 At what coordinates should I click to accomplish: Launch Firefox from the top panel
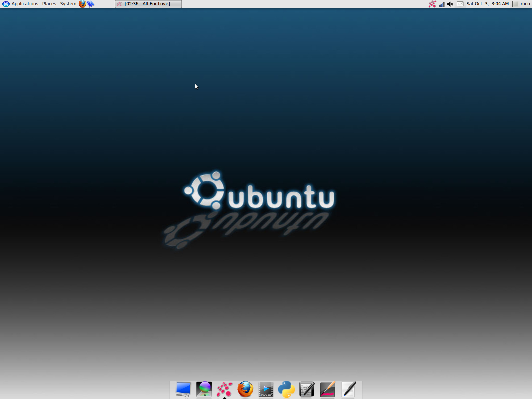coord(82,4)
